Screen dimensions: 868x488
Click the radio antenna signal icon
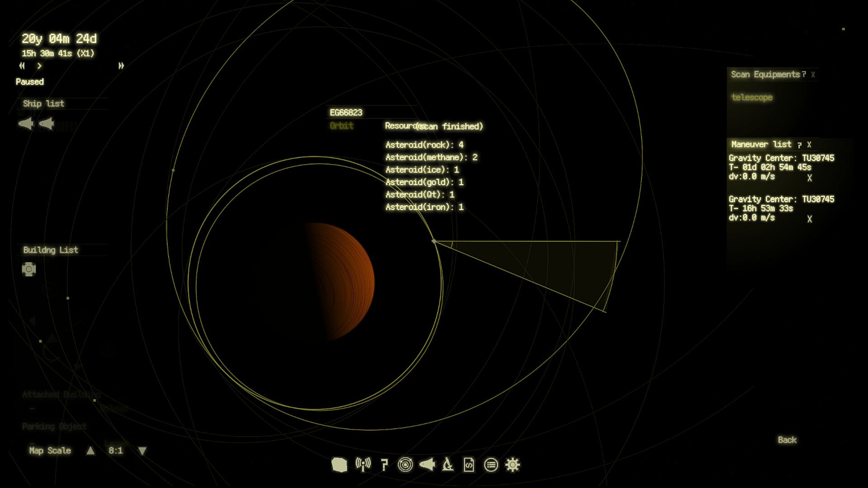(363, 465)
